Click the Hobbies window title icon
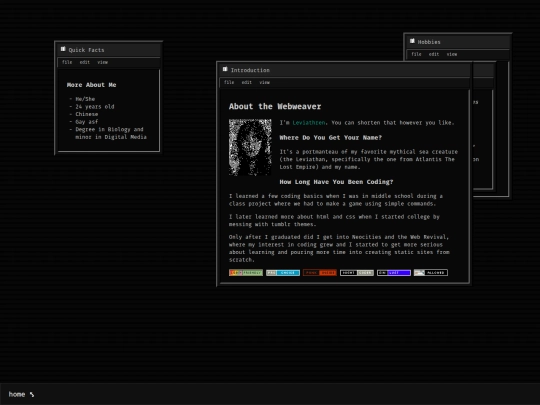This screenshot has height=405, width=540. [x=412, y=41]
